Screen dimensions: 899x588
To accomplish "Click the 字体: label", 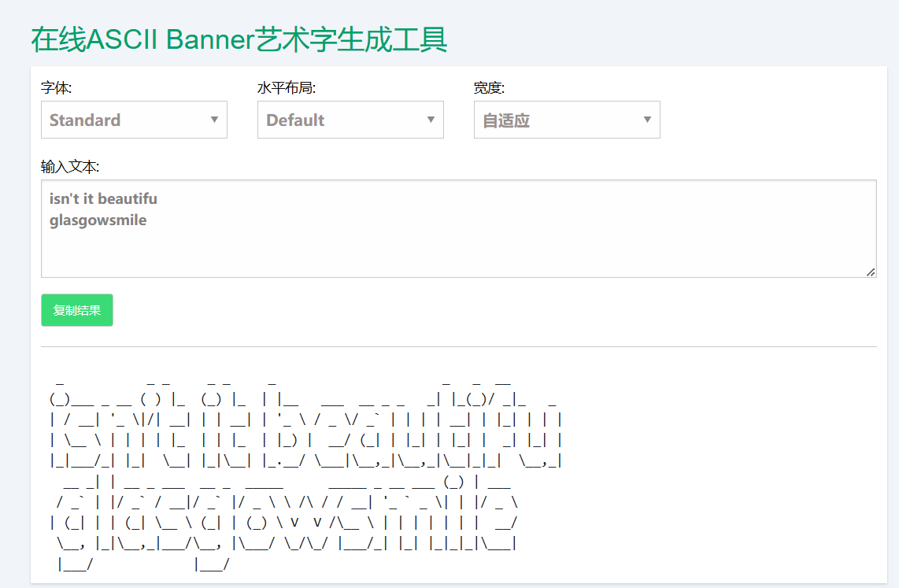I will [x=56, y=87].
